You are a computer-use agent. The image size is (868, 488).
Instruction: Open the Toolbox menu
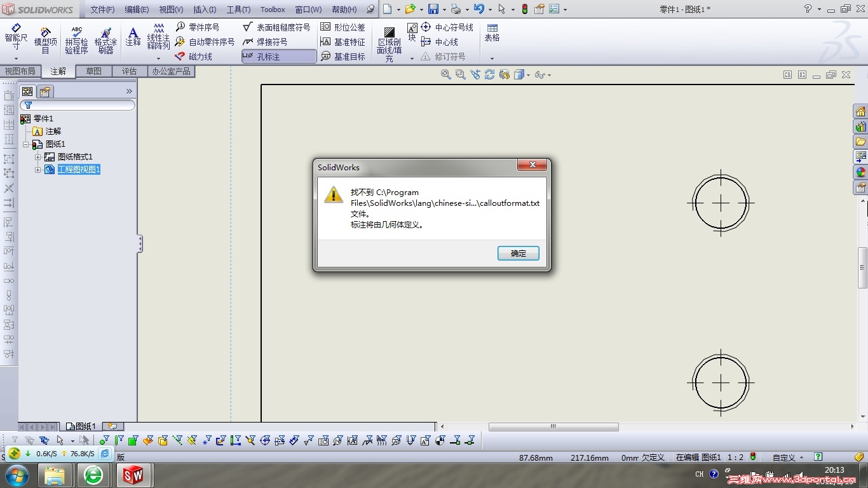tap(273, 10)
